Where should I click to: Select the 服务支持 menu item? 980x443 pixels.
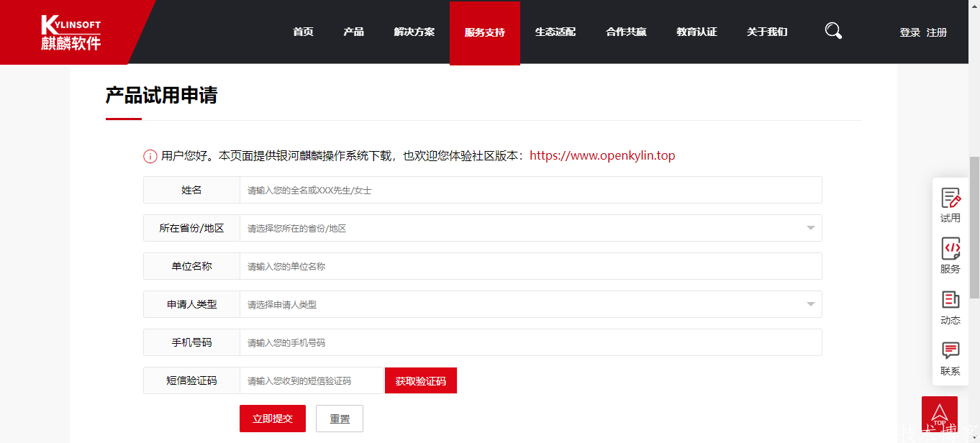click(x=485, y=33)
